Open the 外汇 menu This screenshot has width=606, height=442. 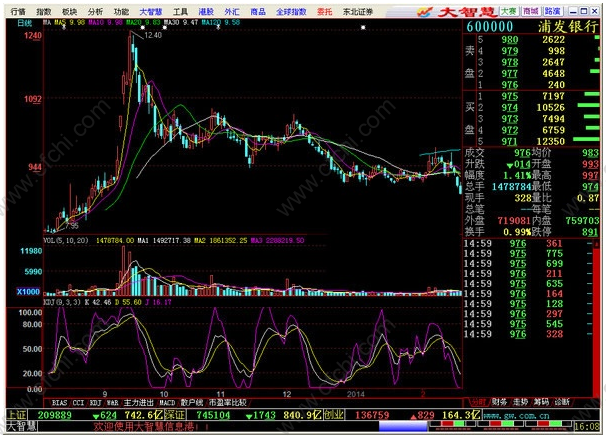pos(232,12)
